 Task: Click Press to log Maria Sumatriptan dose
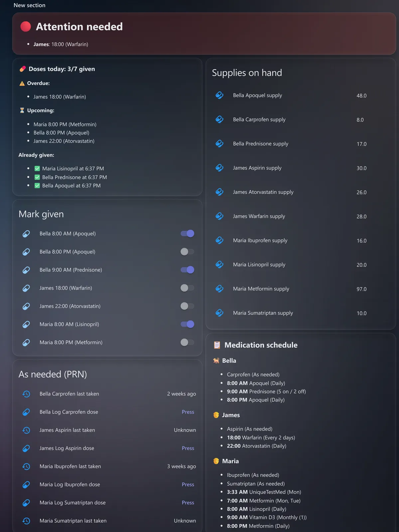tap(188, 503)
